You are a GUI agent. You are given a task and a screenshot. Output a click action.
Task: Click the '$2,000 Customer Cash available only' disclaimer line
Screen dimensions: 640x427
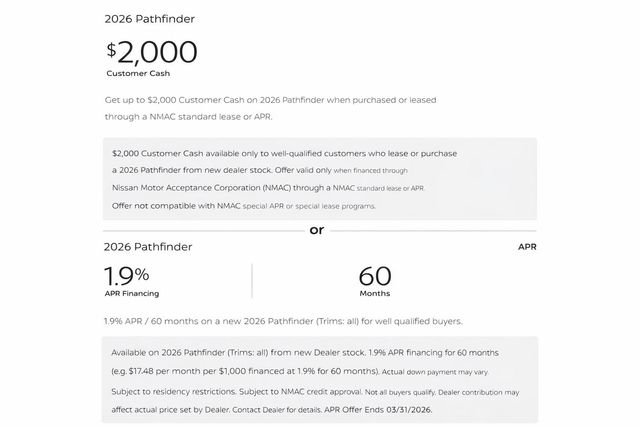click(271, 153)
